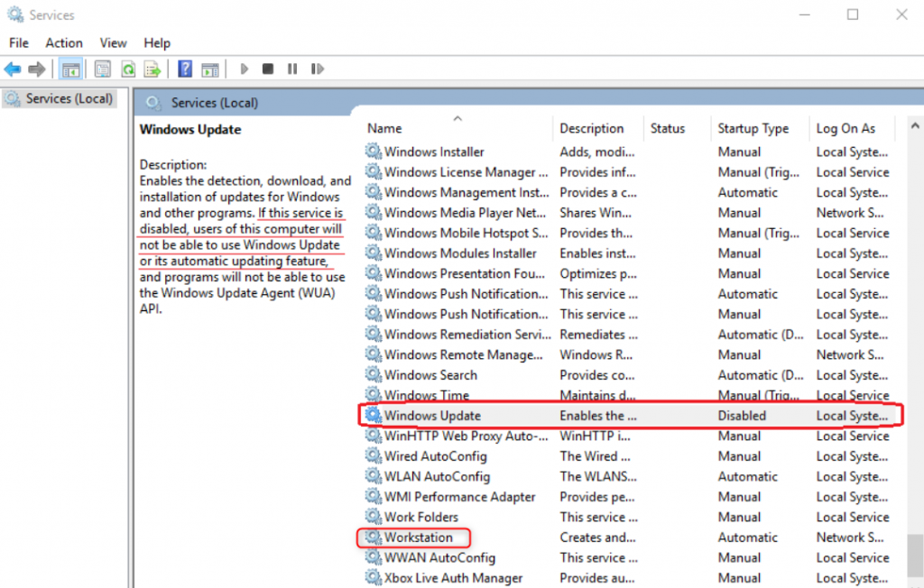The width and height of the screenshot is (924, 588).
Task: Click gear icon beside Windows Search
Action: click(x=373, y=374)
